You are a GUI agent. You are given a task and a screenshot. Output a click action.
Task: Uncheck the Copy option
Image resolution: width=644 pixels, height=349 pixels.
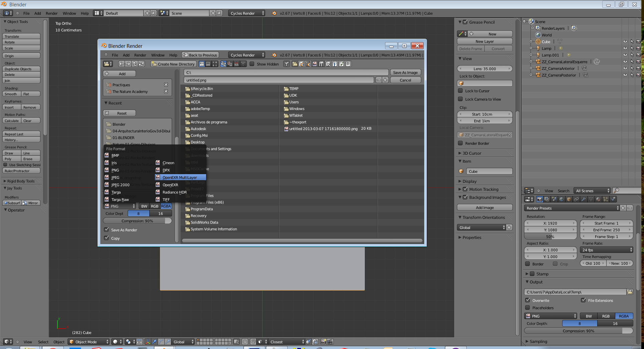click(x=107, y=238)
